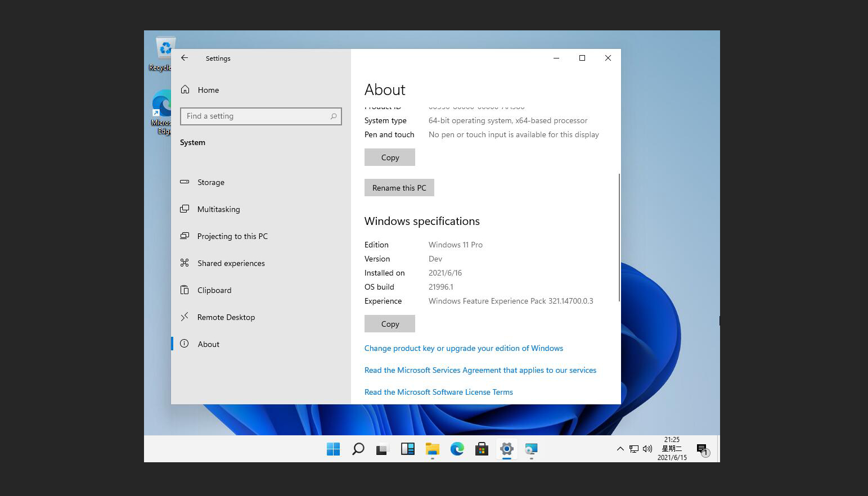Go back using the Settings back arrow
This screenshot has width=868, height=496.
[x=185, y=58]
